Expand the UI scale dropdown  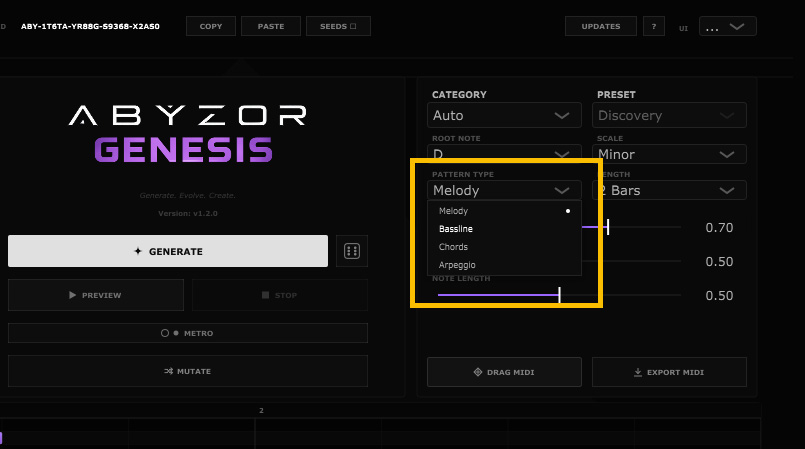727,26
